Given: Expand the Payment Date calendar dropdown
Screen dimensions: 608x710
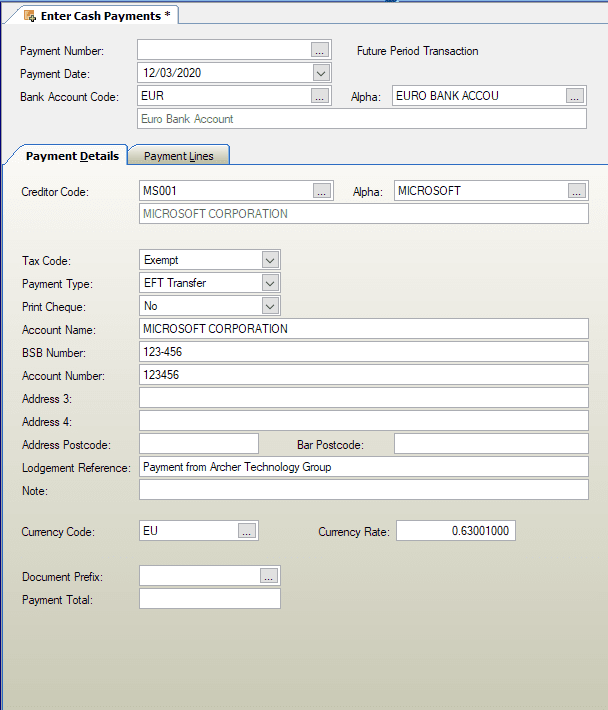Looking at the screenshot, I should 321,73.
